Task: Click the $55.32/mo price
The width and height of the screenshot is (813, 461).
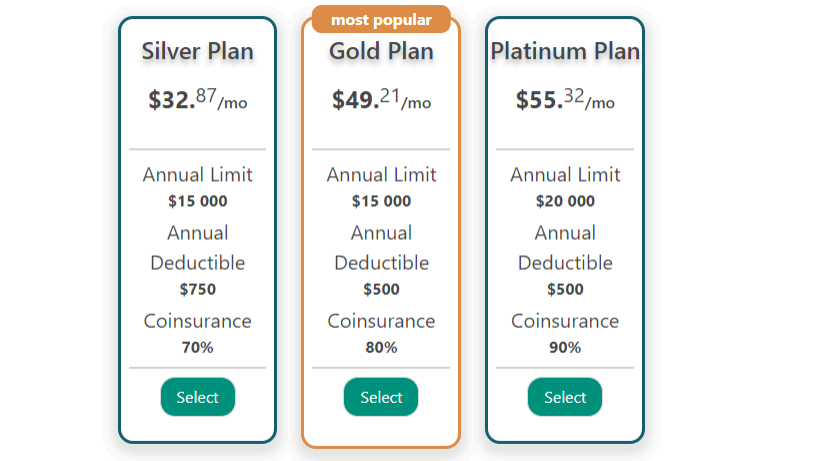Action: 565,100
